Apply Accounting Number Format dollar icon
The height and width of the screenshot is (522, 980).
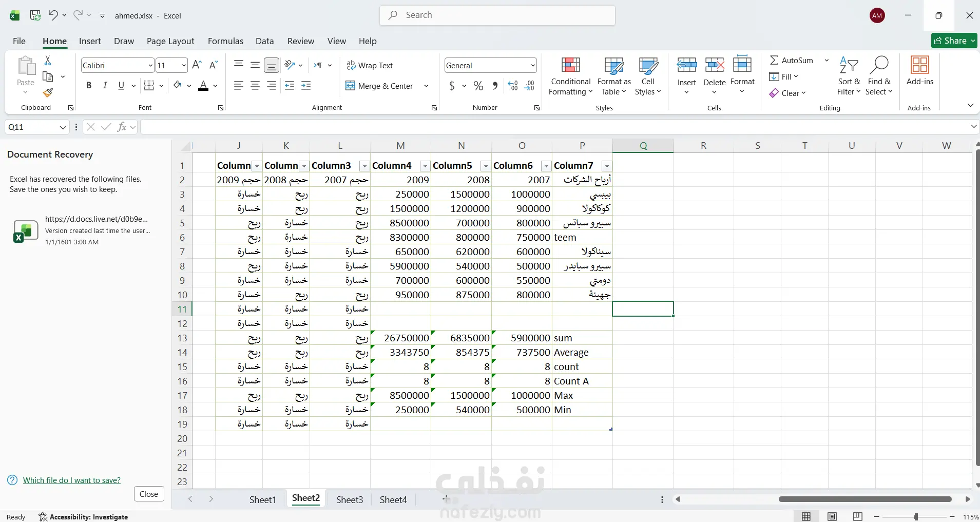(452, 86)
